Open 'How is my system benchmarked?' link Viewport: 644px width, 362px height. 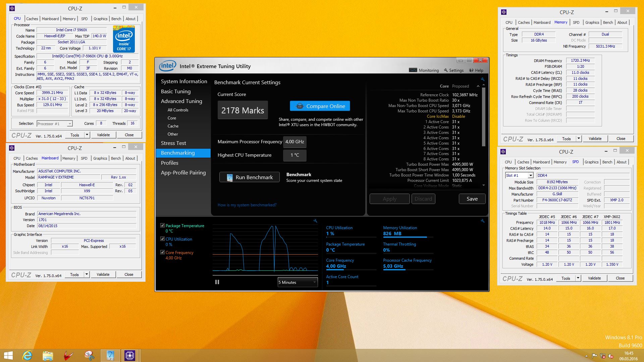pos(247,205)
